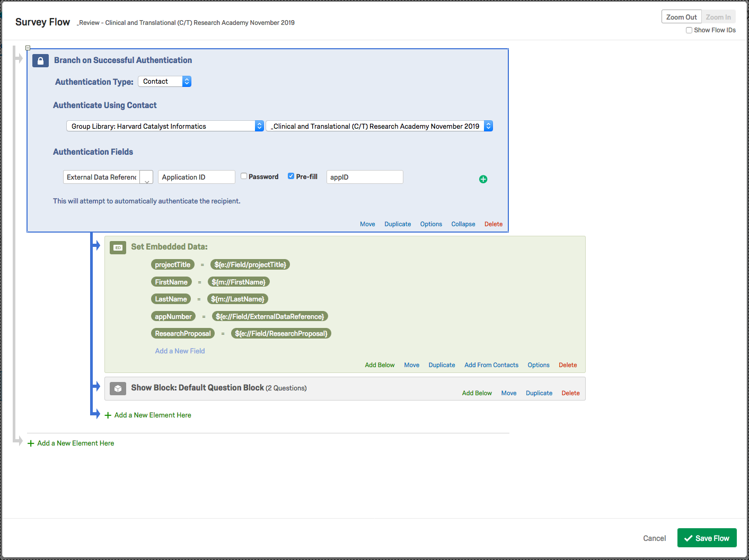The width and height of the screenshot is (749, 560).
Task: Click Show Block: Default Question Block title
Action: 198,388
